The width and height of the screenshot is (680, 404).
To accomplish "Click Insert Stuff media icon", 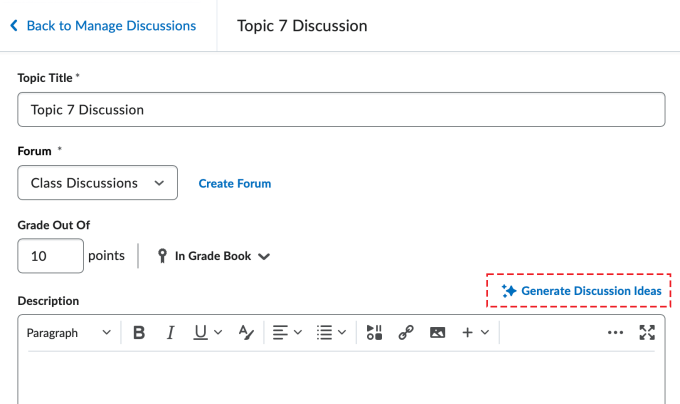I will [374, 333].
